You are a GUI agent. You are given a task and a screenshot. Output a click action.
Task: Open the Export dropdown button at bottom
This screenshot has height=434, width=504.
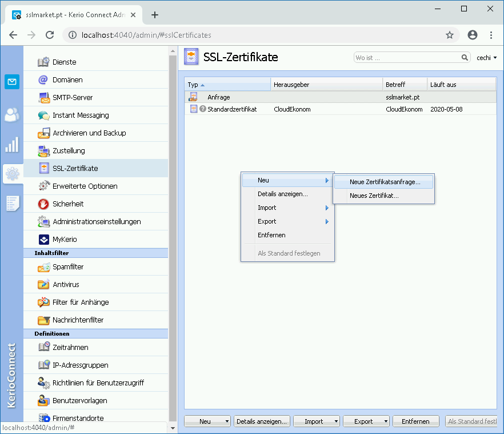(366, 421)
